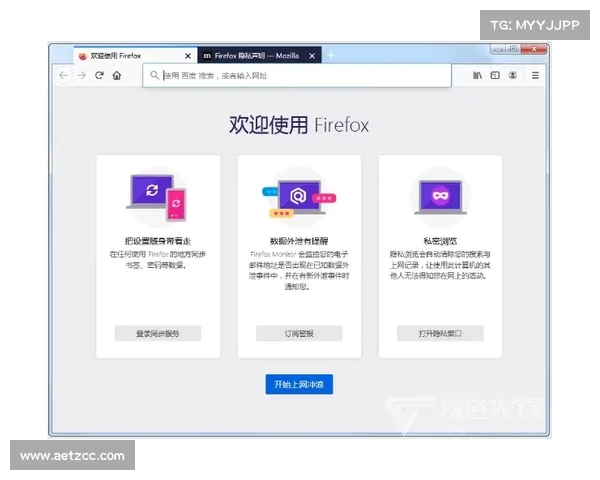Click the blue 开始上网冲浪 button
The height and width of the screenshot is (480, 600).
tap(299, 384)
